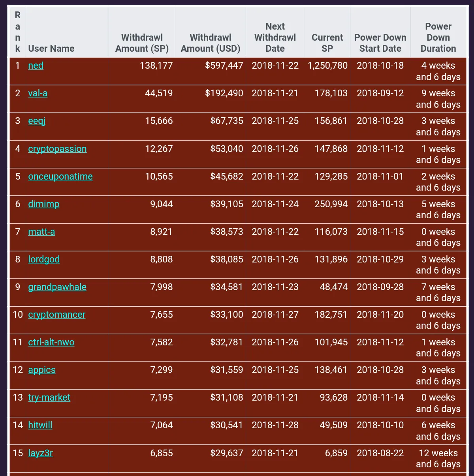Click the 2018-11-01 start date

(380, 177)
